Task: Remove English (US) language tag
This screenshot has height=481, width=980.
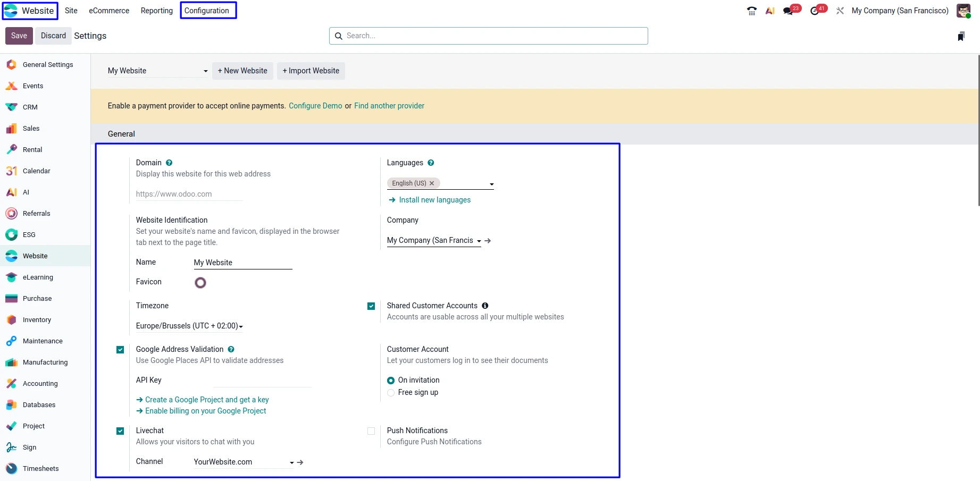Action: 432,183
